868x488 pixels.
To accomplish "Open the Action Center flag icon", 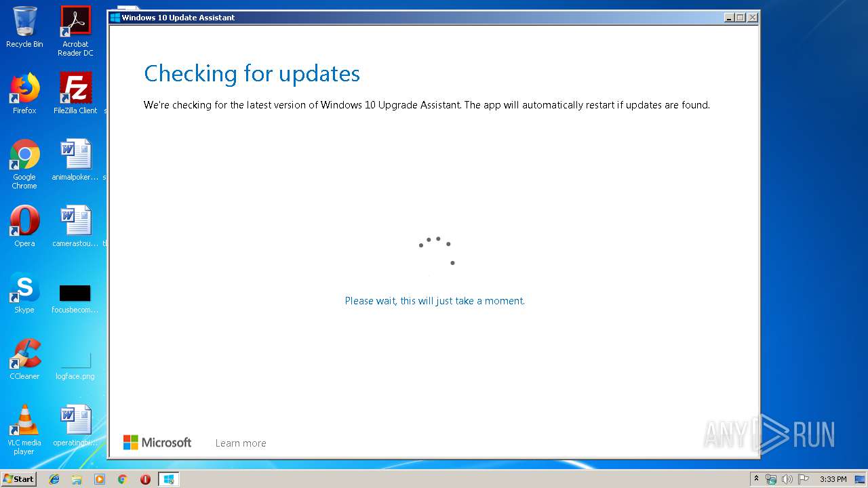I will [x=804, y=479].
